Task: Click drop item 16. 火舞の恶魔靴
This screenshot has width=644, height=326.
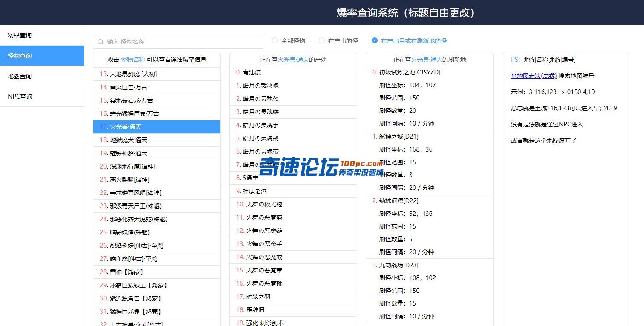Action: [x=293, y=283]
